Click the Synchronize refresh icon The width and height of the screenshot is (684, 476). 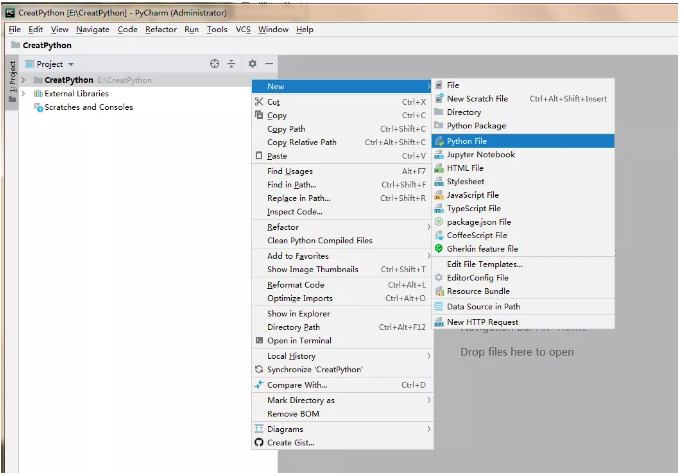pyautogui.click(x=259, y=370)
